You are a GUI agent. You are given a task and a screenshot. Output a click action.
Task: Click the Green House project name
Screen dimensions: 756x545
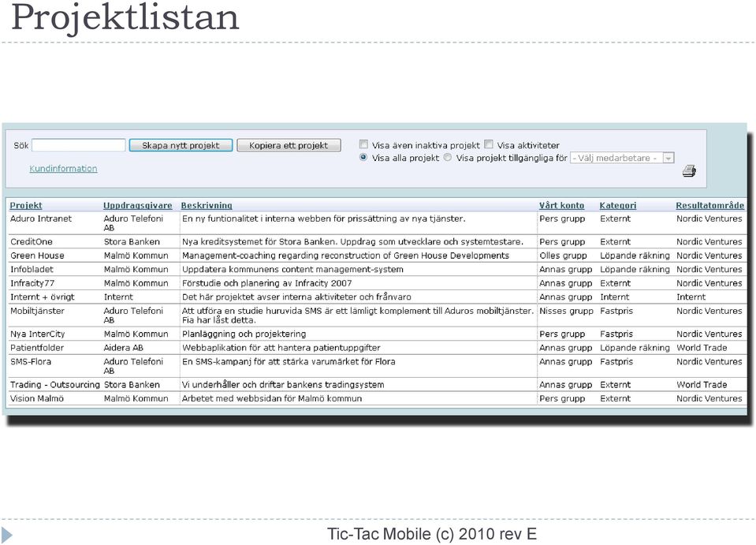point(37,256)
